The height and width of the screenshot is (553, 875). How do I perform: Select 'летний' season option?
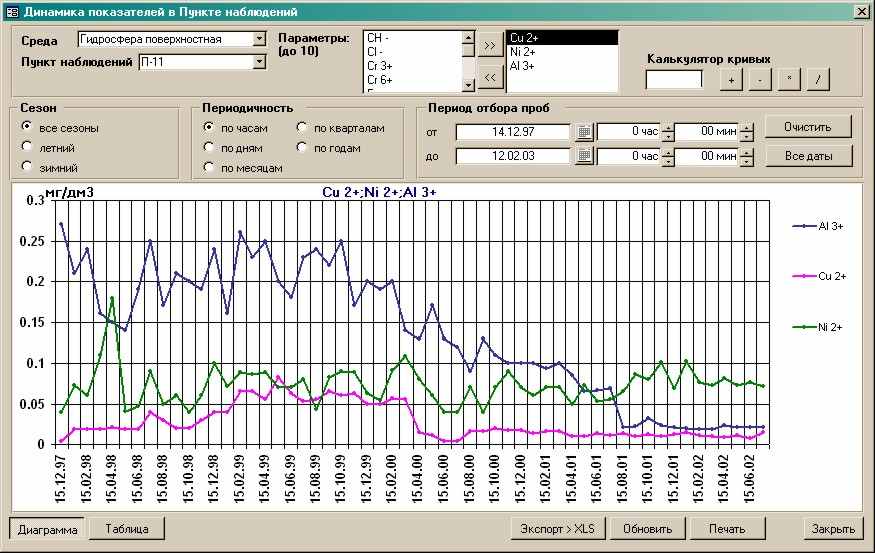point(26,146)
